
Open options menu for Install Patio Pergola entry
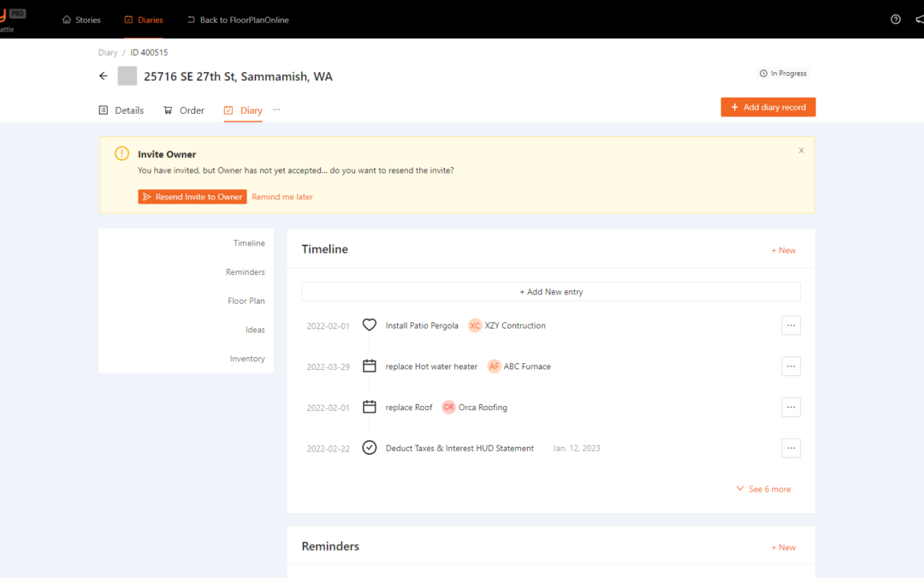pos(791,325)
